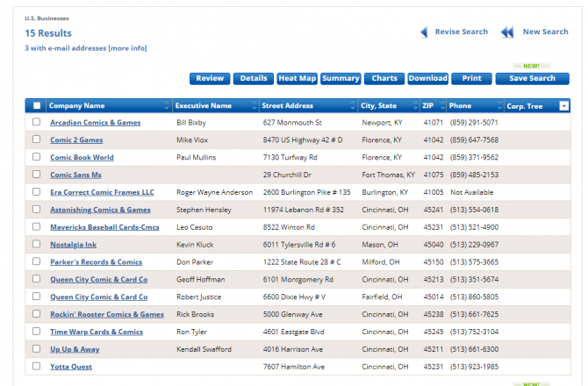This screenshot has height=386, width=588.
Task: Open Nostalgia Ink company link
Action: pos(73,245)
